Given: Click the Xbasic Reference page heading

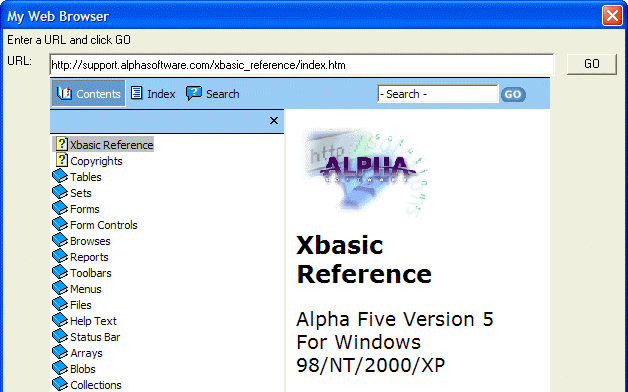Looking at the screenshot, I should (364, 259).
